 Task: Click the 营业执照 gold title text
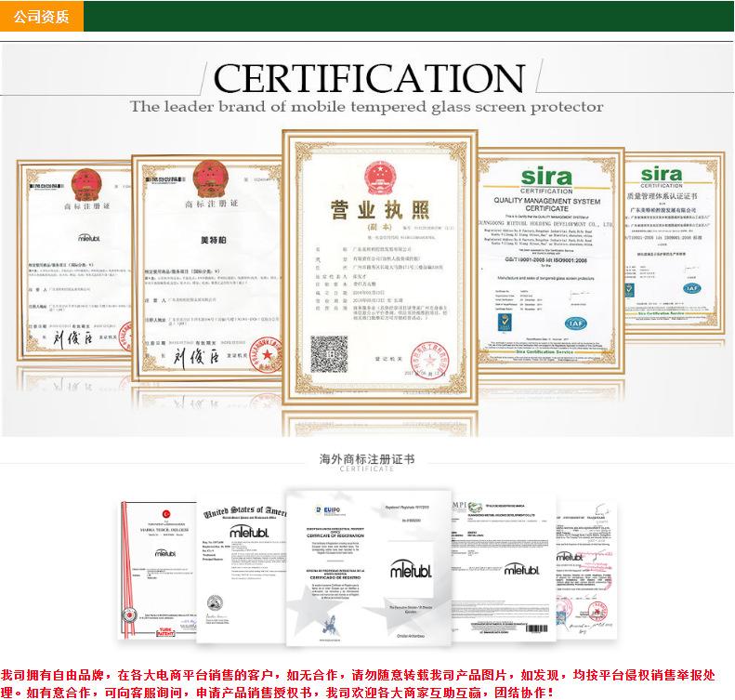click(x=380, y=209)
